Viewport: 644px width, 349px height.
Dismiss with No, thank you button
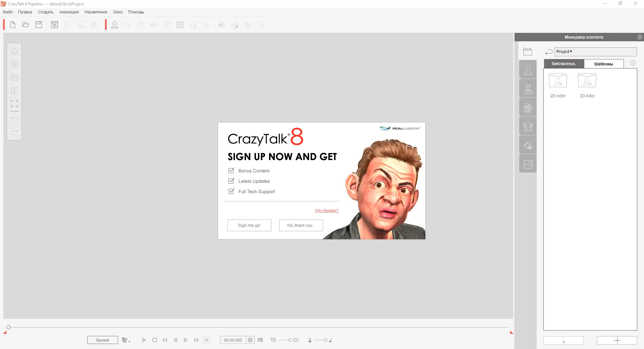point(301,226)
